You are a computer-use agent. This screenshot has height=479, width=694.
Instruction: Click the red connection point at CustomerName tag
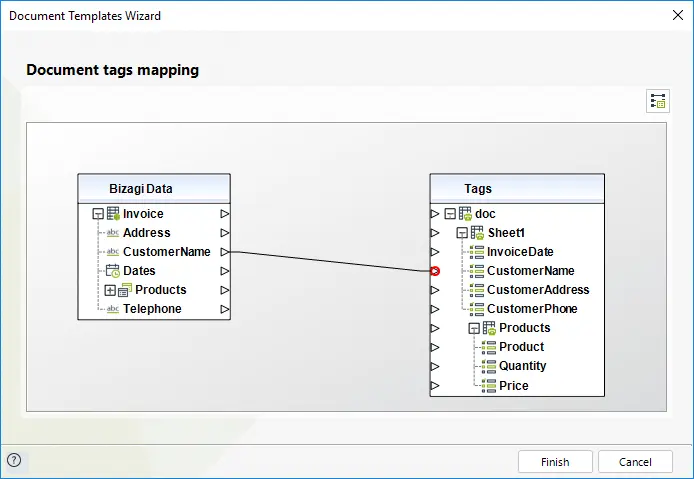[435, 271]
